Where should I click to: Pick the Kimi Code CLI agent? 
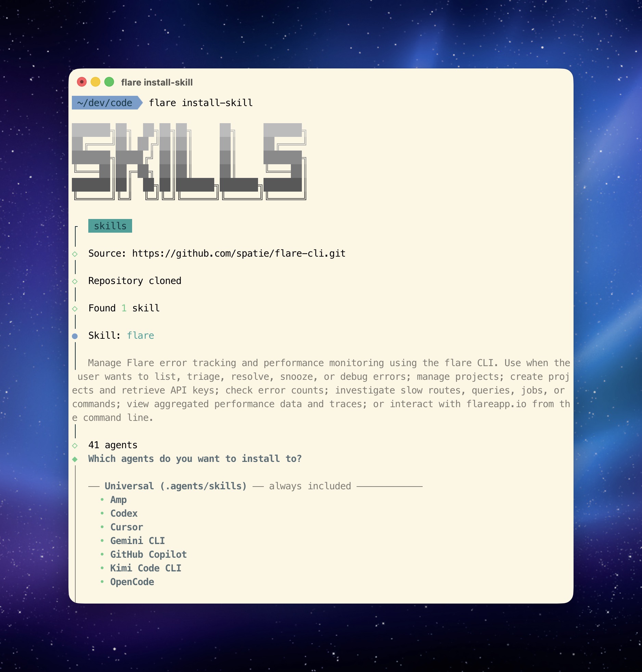tap(146, 568)
